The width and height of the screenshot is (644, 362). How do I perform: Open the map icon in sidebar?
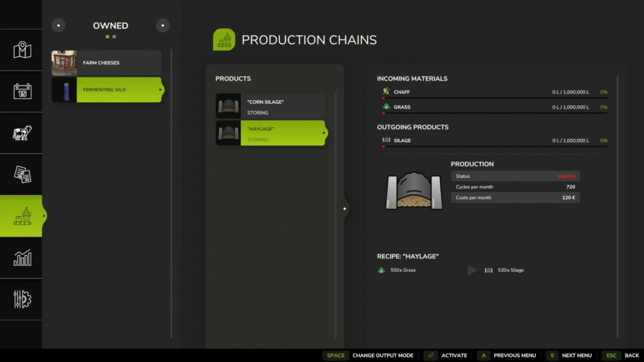pyautogui.click(x=22, y=50)
